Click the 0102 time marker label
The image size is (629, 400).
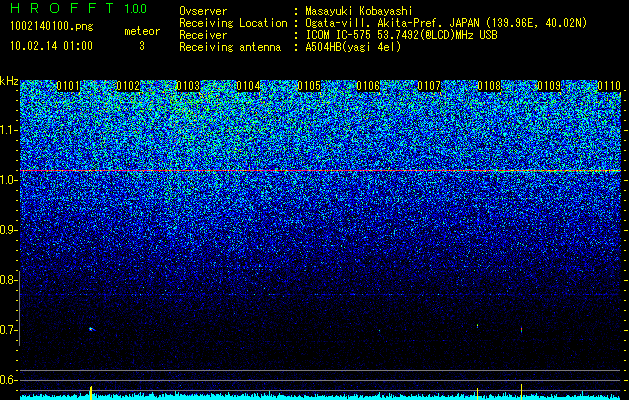(x=128, y=86)
